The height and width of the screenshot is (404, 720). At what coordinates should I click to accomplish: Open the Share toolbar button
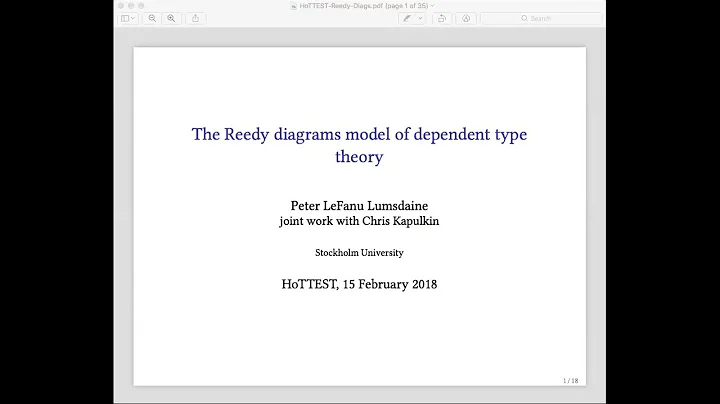(196, 18)
